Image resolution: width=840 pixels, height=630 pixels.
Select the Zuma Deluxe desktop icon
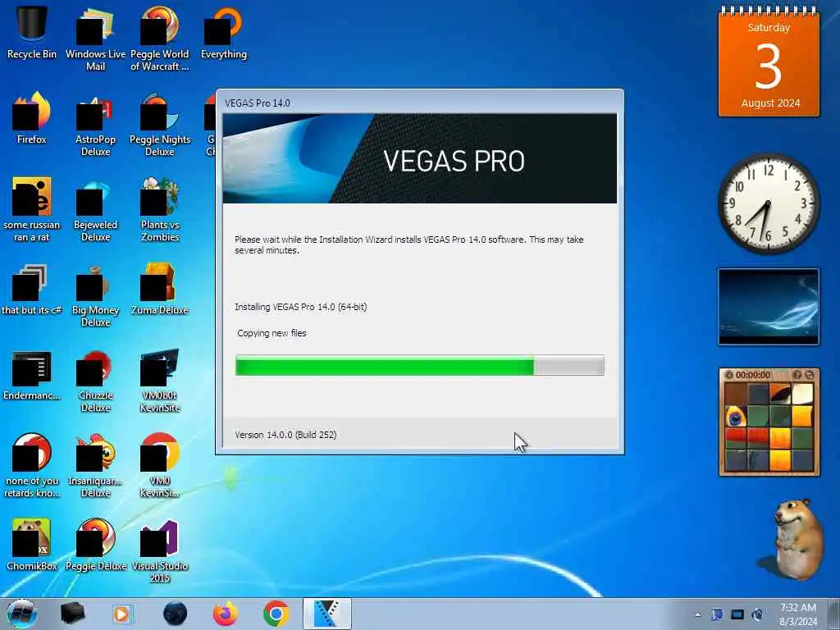(x=160, y=290)
